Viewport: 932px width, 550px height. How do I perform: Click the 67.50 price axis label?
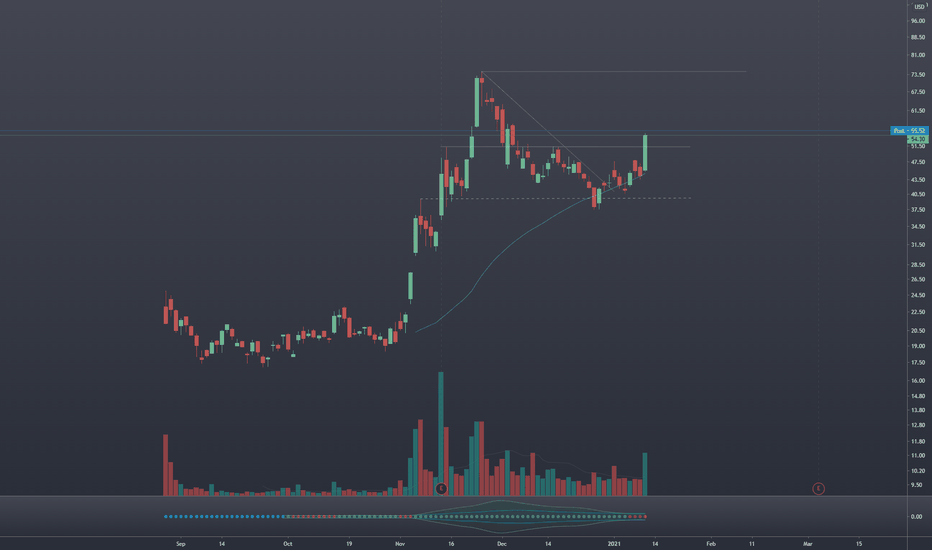tap(918, 92)
